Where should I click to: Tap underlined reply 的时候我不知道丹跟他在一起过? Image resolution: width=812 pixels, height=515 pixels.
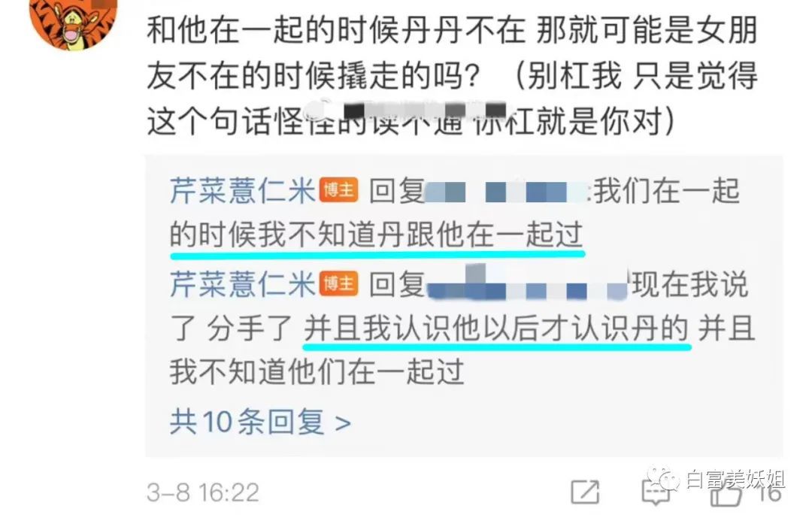tap(377, 235)
